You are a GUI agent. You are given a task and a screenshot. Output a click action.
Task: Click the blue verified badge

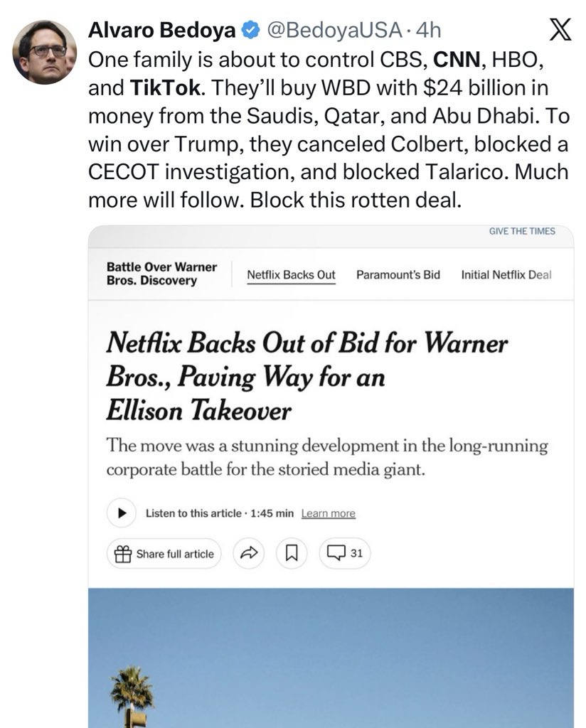click(249, 31)
